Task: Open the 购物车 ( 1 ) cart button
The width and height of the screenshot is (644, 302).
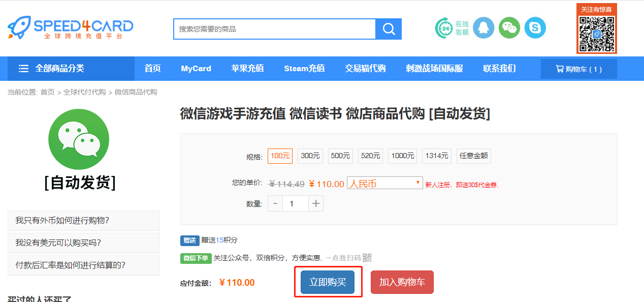Action: [x=579, y=69]
